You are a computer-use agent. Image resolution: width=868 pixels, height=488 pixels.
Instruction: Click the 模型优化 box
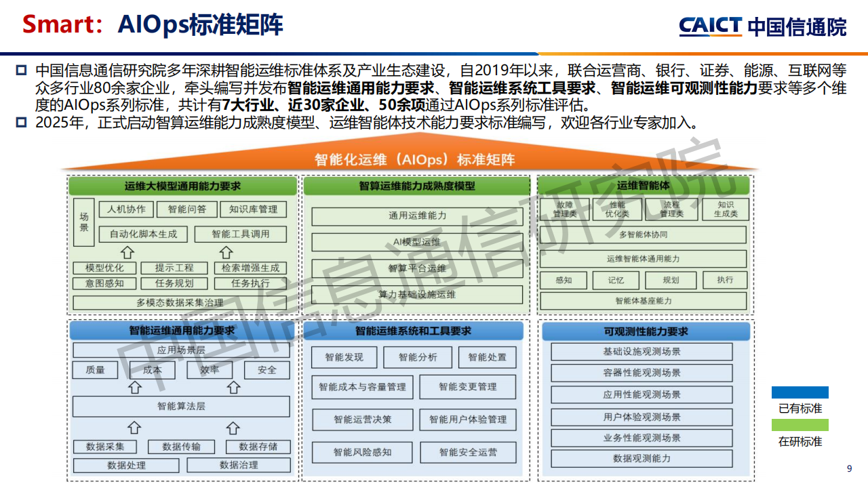pos(104,268)
